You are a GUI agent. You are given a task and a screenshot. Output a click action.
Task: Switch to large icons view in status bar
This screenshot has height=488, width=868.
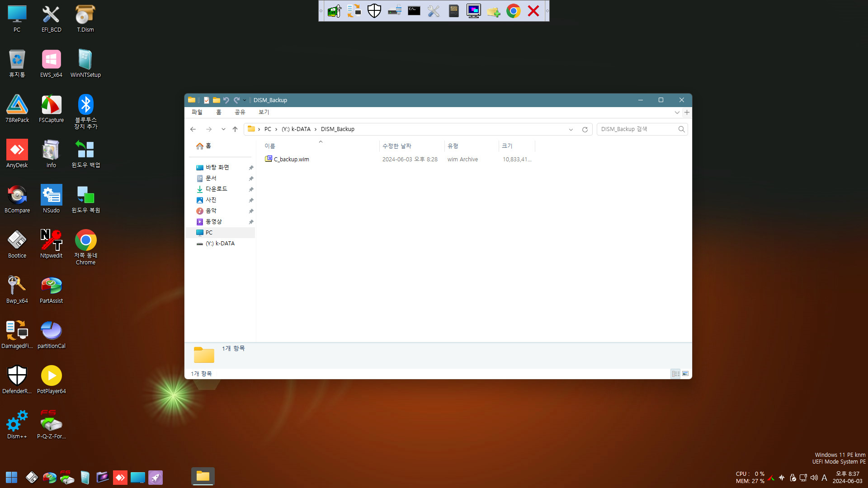coord(685,374)
